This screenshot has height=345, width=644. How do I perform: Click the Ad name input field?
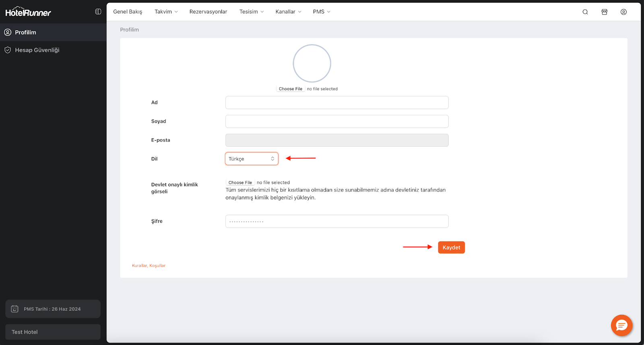pyautogui.click(x=337, y=102)
